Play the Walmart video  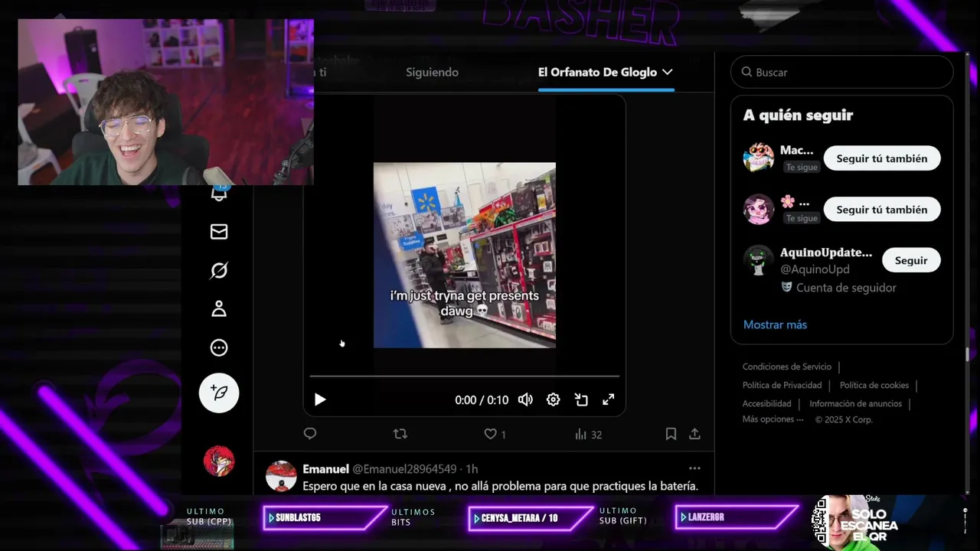tap(320, 399)
